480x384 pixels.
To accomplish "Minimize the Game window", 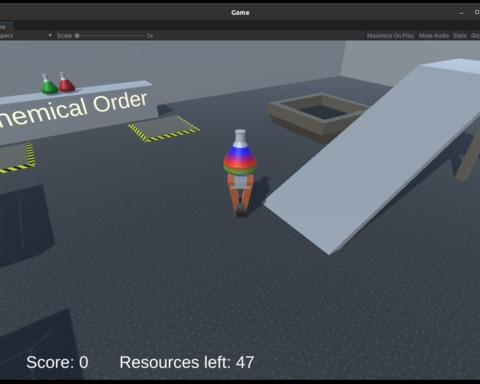I will pyautogui.click(x=461, y=13).
